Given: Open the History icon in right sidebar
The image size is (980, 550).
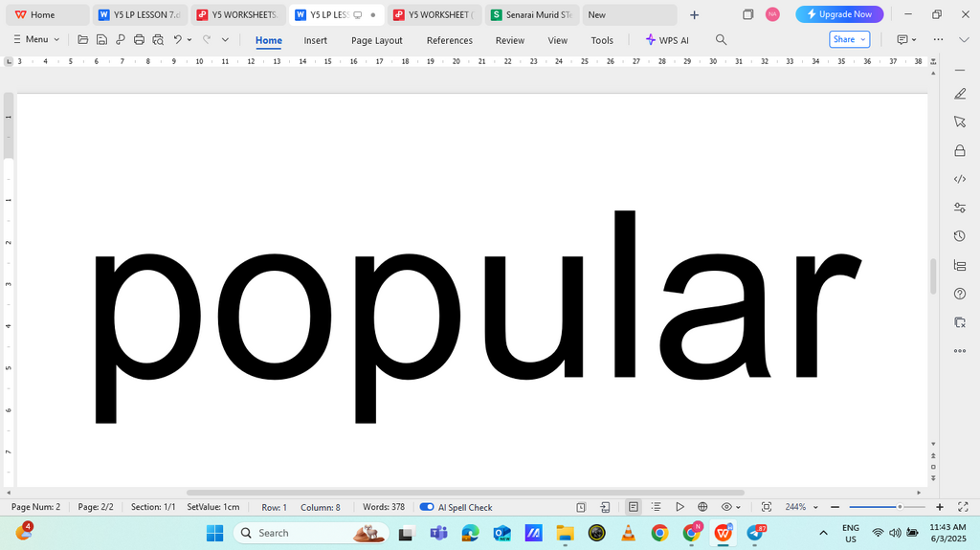Looking at the screenshot, I should coord(960,236).
